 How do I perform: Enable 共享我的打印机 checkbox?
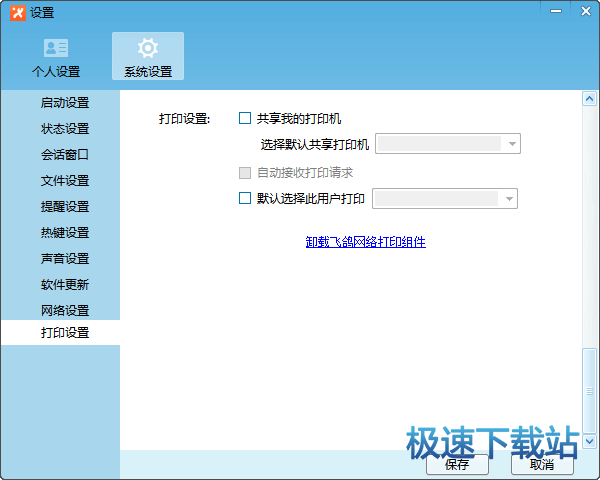[245, 118]
